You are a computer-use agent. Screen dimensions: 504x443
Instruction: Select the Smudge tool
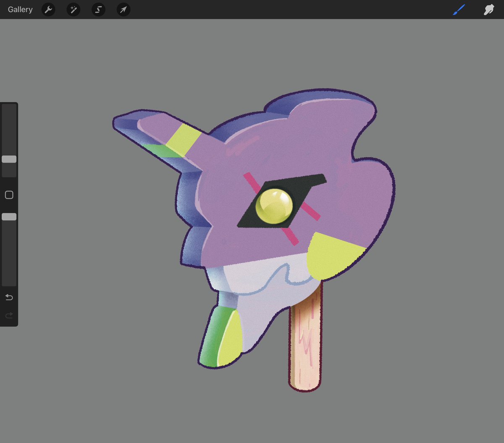pos(489,9)
